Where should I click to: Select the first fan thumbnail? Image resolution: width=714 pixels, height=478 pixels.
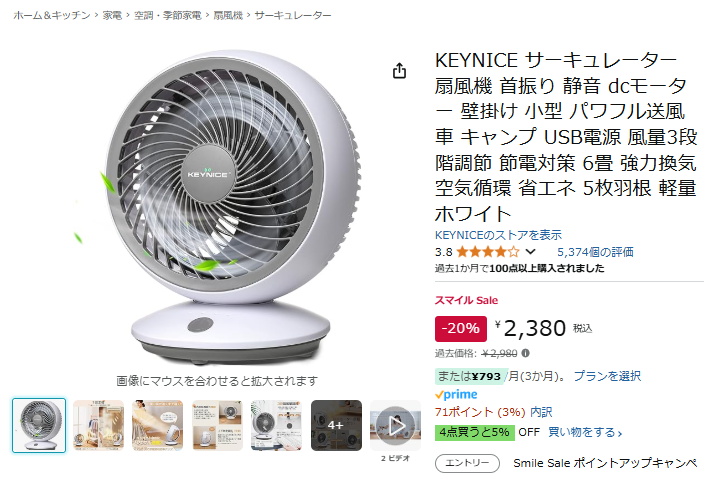coord(39,426)
